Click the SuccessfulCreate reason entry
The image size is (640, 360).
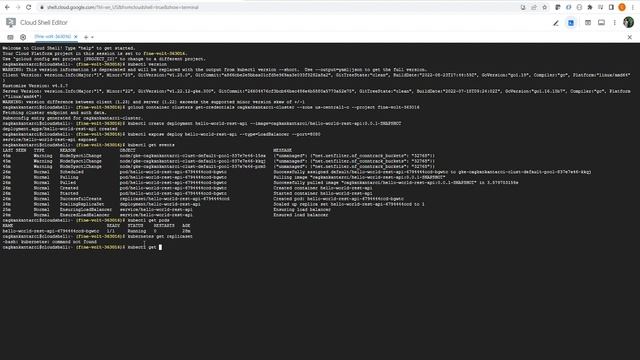tap(80, 199)
